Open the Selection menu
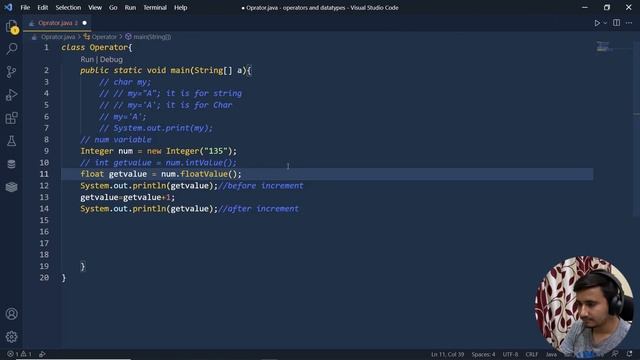 tap(68, 7)
